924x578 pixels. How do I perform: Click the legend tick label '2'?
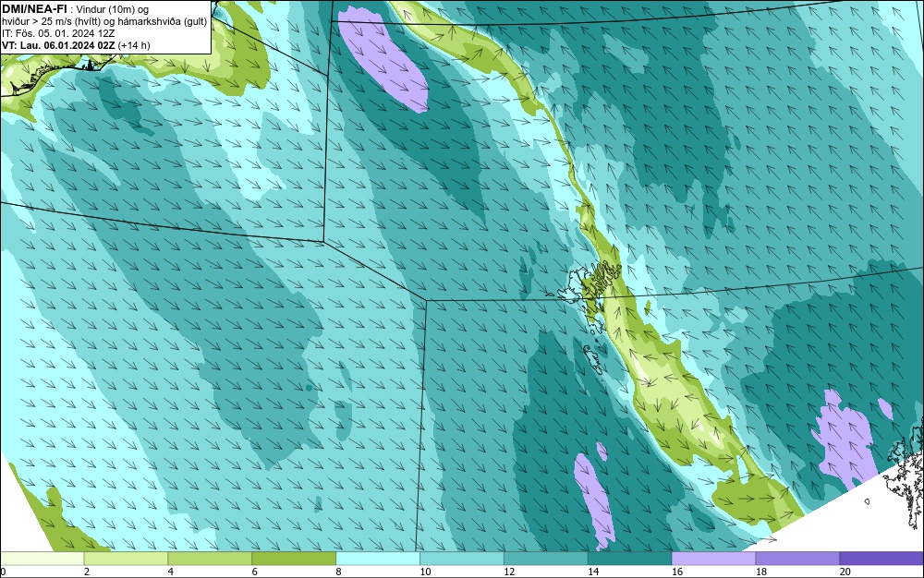(x=87, y=572)
